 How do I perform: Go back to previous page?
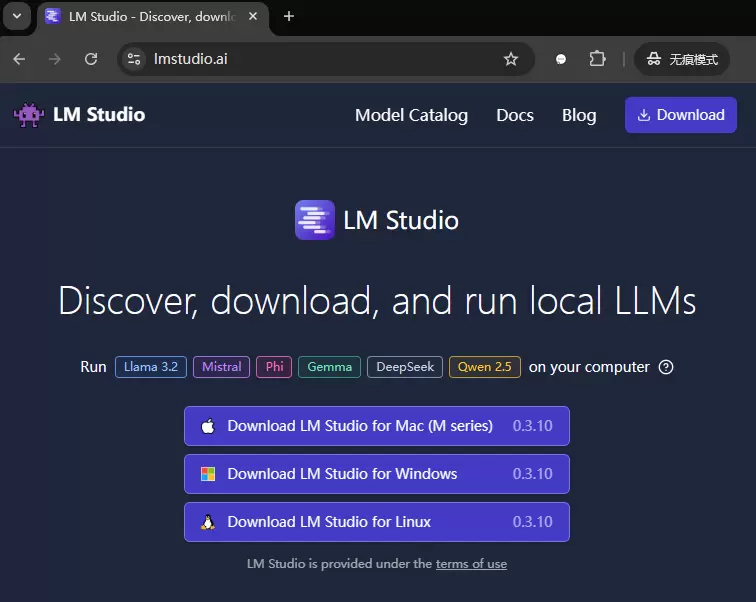[x=19, y=59]
